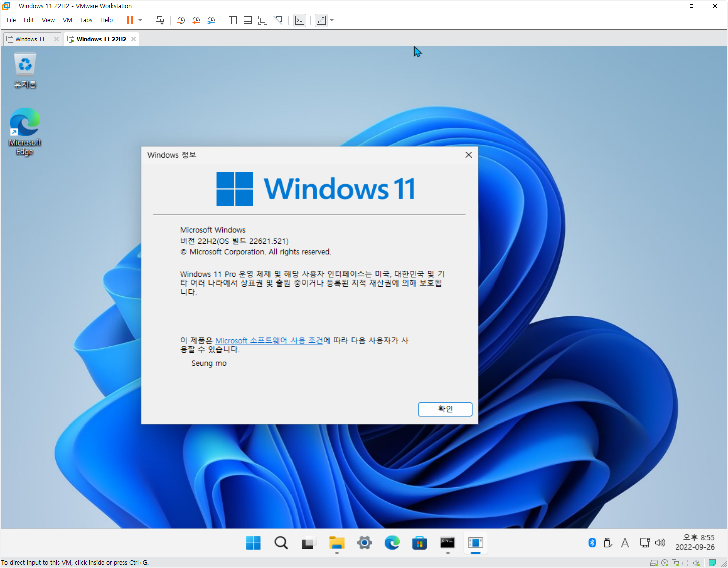
Task: Open Search from the guest taskbar
Action: tap(281, 543)
